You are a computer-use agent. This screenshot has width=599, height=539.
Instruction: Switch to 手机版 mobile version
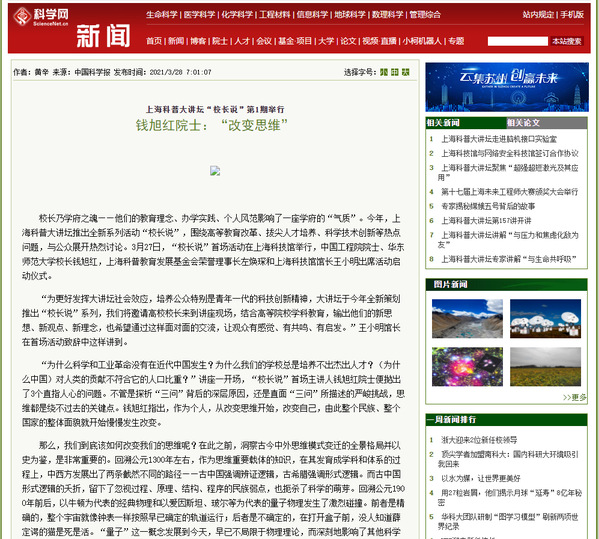click(572, 15)
